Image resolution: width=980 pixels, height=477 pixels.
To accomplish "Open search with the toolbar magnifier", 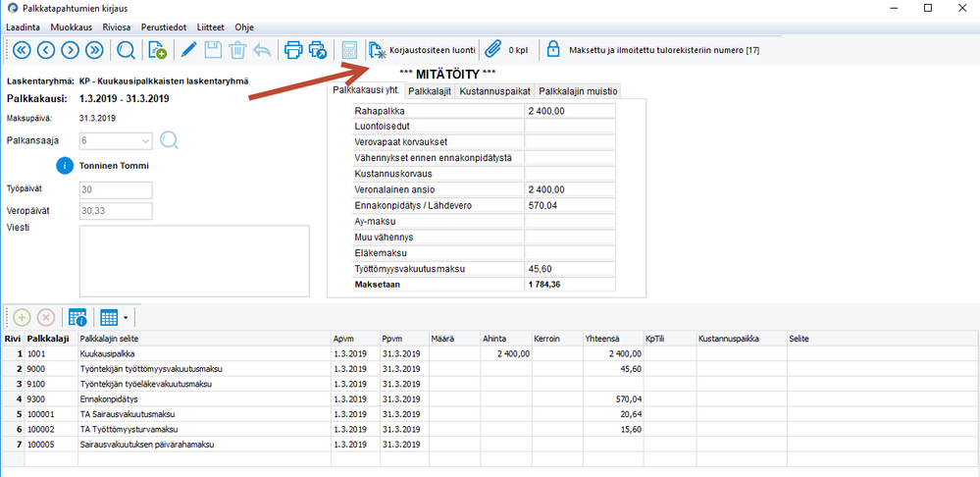I will 126,50.
